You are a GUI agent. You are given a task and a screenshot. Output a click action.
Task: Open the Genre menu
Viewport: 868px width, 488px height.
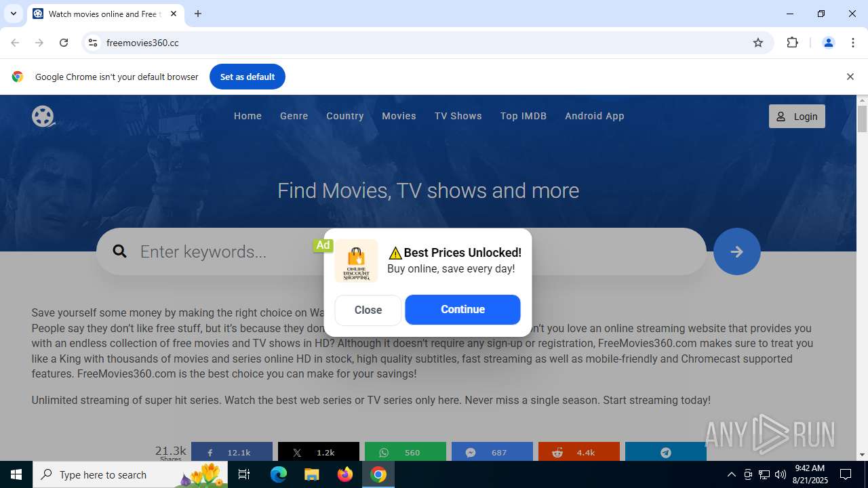point(294,116)
